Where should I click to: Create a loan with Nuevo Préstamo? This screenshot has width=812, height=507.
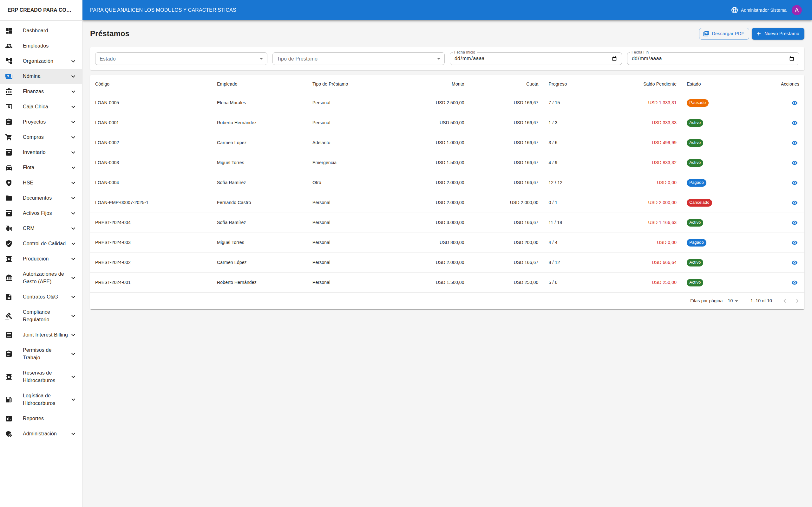[777, 34]
